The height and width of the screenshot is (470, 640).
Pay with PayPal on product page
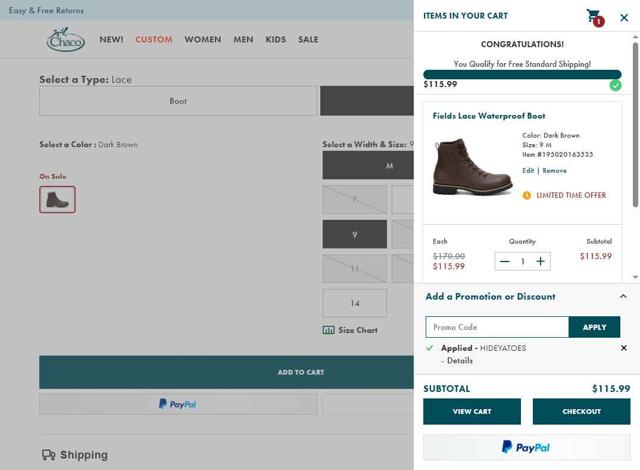click(x=178, y=404)
